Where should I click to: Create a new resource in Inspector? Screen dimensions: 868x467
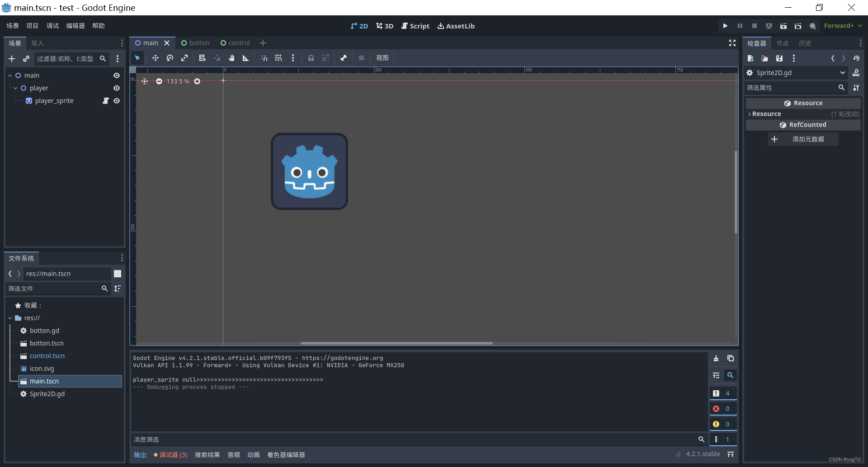point(750,58)
